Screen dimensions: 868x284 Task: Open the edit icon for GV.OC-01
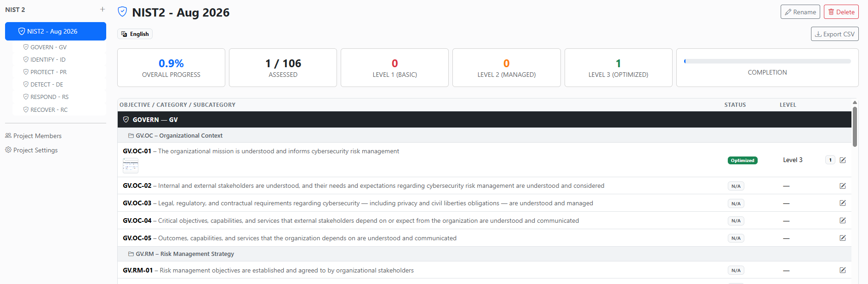[x=843, y=160]
